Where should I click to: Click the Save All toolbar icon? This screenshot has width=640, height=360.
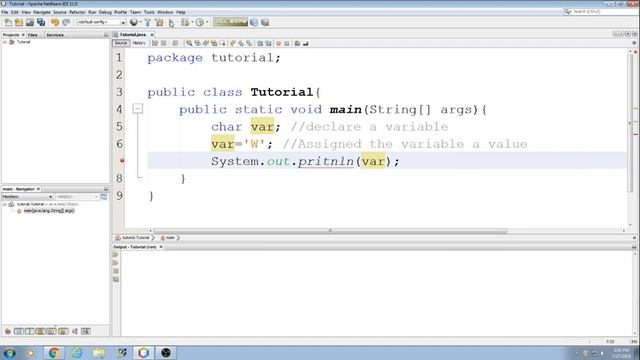41,22
